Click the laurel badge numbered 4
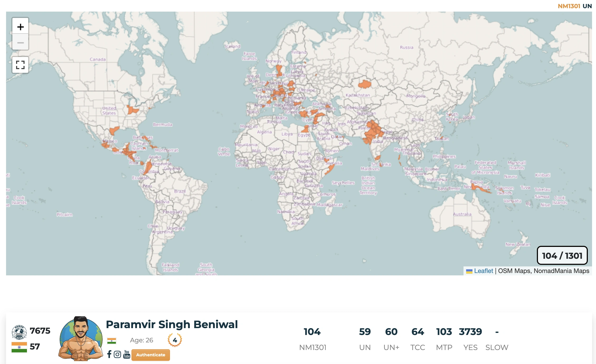Viewport: 596px width, 364px height. pos(175,340)
